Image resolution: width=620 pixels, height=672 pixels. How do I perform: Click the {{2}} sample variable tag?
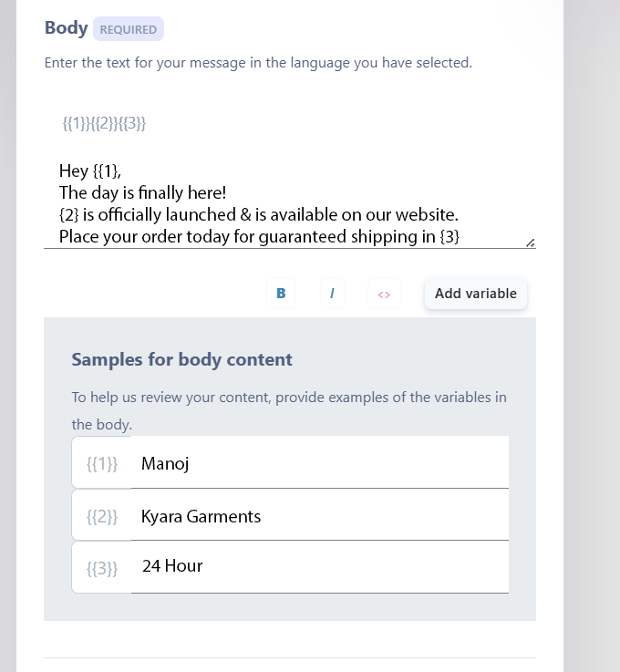pyautogui.click(x=102, y=516)
